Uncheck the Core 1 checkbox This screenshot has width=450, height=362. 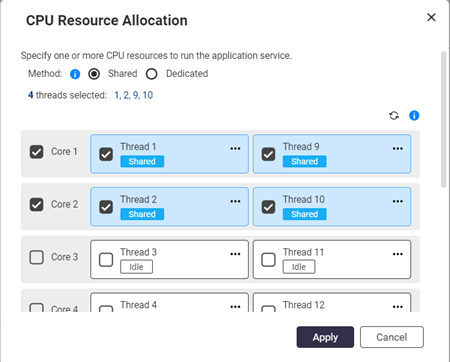point(36,152)
